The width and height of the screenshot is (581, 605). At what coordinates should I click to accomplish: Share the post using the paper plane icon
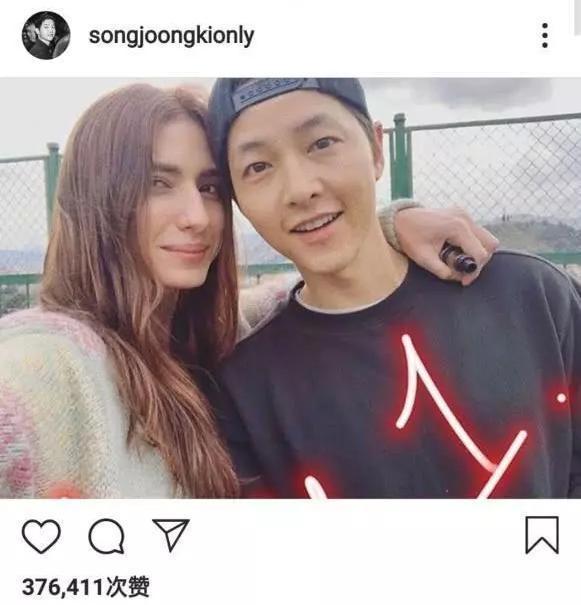coord(171,534)
